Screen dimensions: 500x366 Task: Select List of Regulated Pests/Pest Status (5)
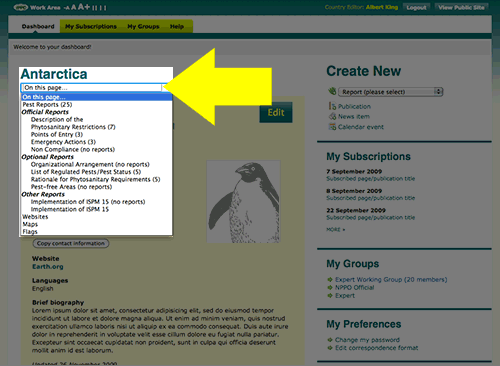click(86, 172)
